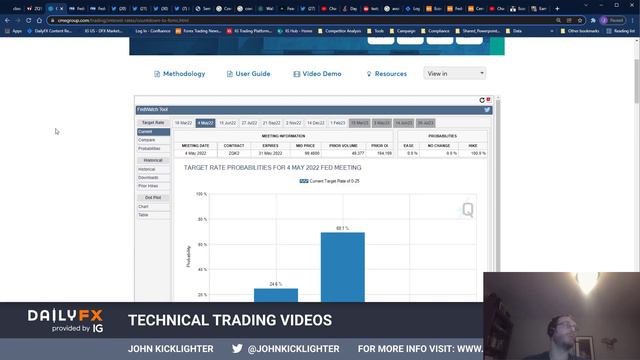This screenshot has width=640, height=360.
Task: Click the cmegroup.com address bar
Action: 302,20
